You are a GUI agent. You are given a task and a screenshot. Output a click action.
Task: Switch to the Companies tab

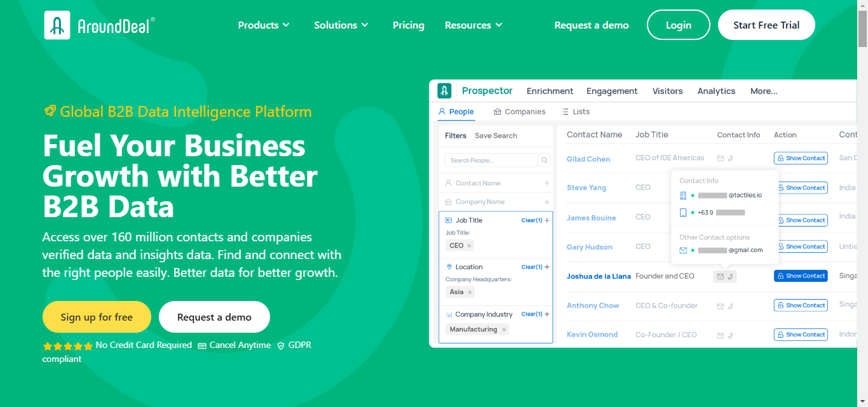point(519,112)
